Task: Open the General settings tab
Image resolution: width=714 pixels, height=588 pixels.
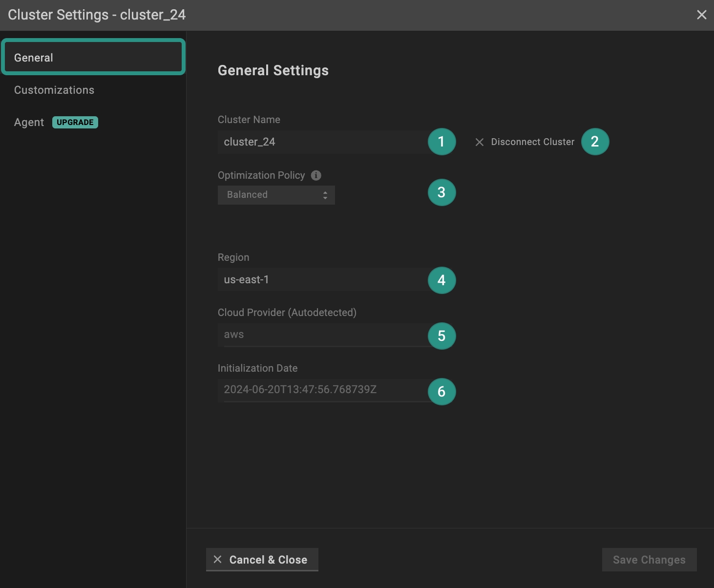Action: [93, 58]
